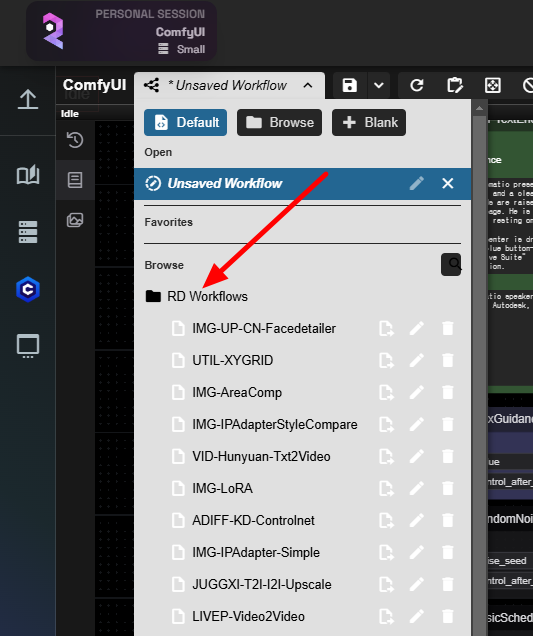Open JUGGXI-T2I-I2I-Upscale workflow
The width and height of the screenshot is (533, 636).
click(x=262, y=584)
